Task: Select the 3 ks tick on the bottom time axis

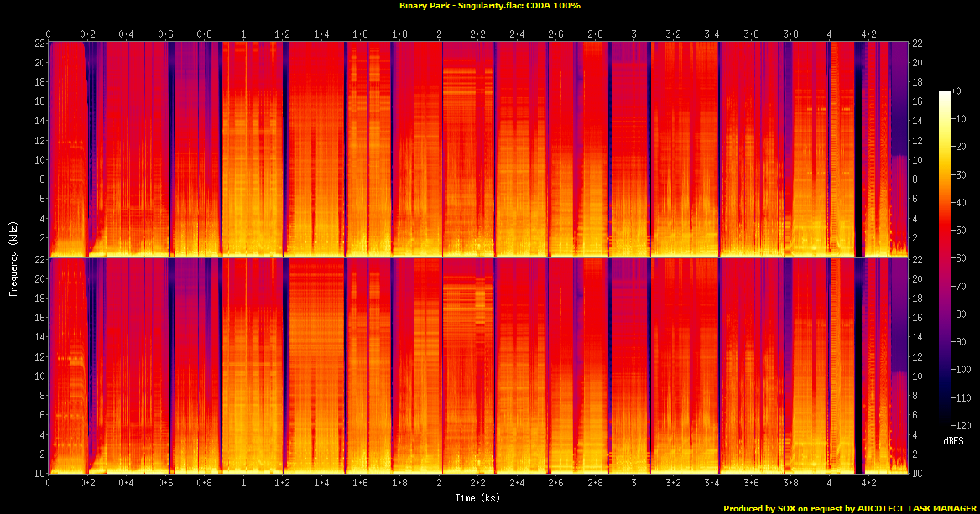Action: coord(634,484)
